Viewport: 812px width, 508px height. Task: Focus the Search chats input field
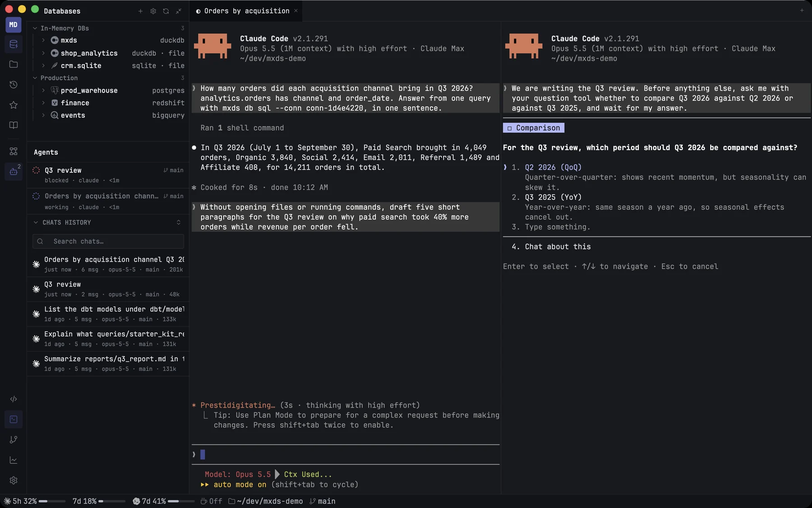(108, 241)
